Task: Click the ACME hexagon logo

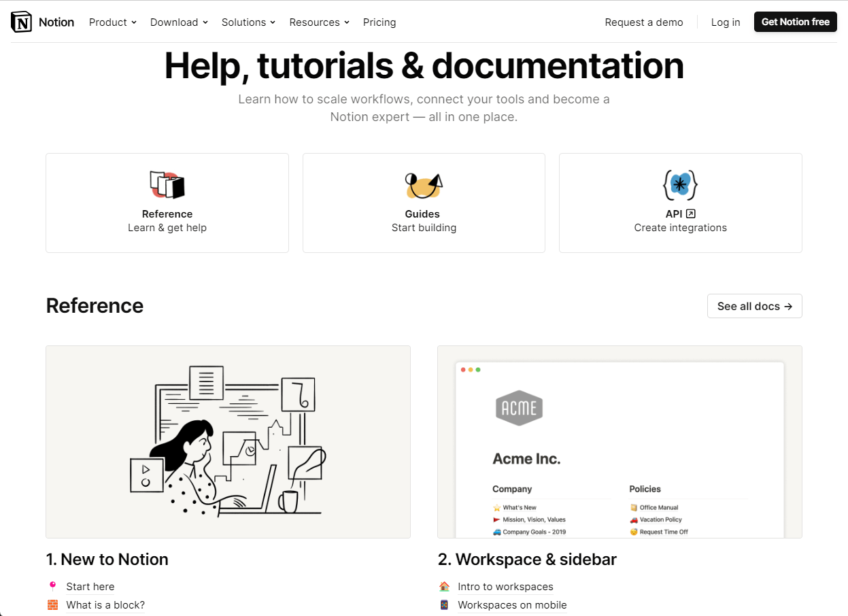Action: point(520,408)
